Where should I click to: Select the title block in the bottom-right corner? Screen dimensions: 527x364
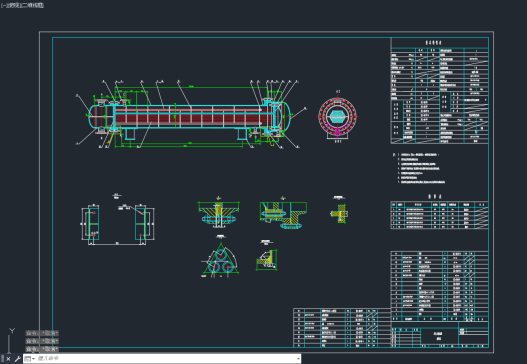click(440, 334)
